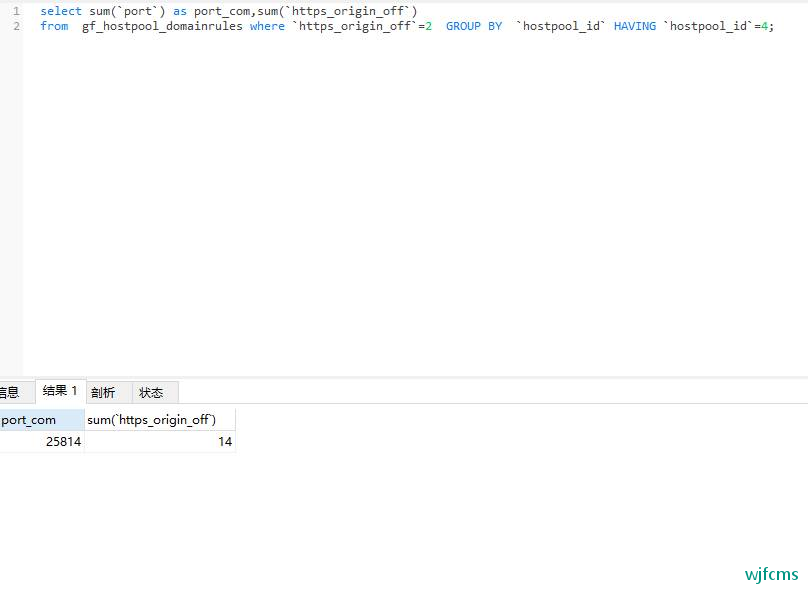
Task: Click line number 1 in editor gutter
Action: tap(16, 11)
